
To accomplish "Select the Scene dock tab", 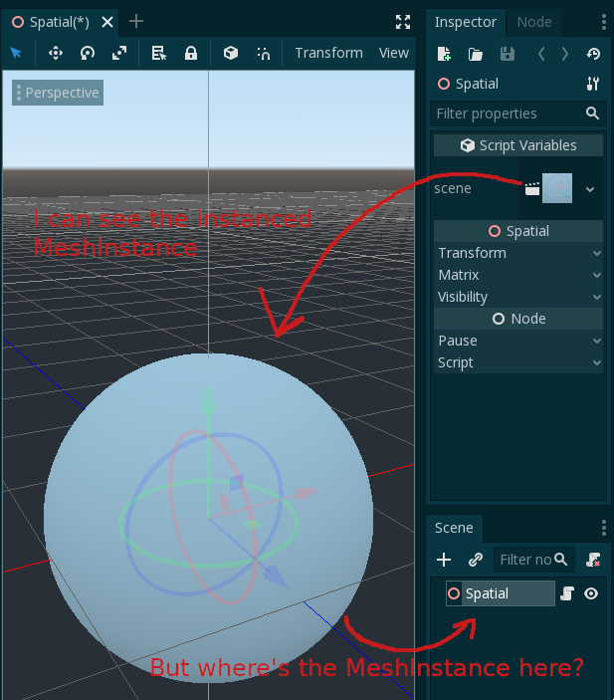I will point(454,528).
